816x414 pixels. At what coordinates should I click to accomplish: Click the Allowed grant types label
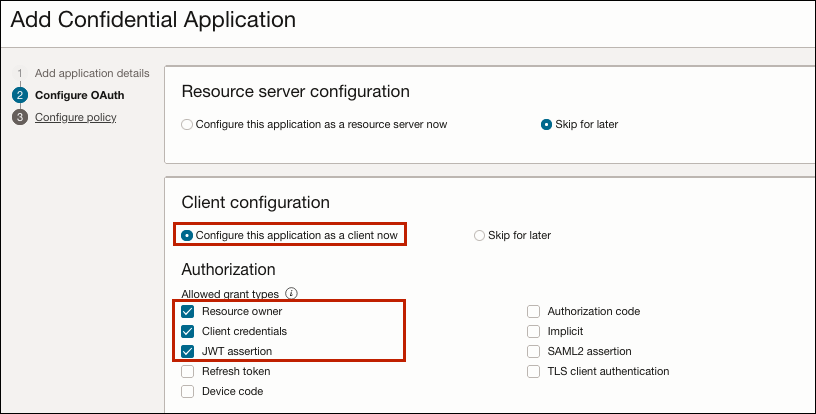point(230,294)
